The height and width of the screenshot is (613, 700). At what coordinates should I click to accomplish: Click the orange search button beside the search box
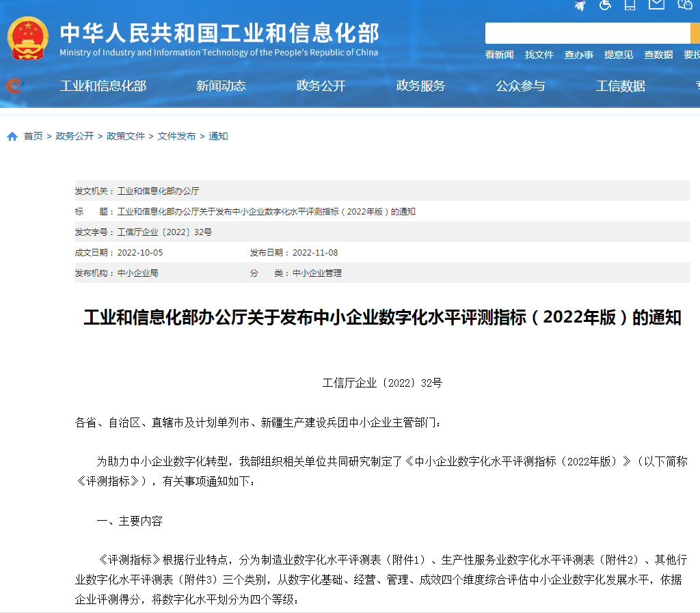pyautogui.click(x=695, y=33)
